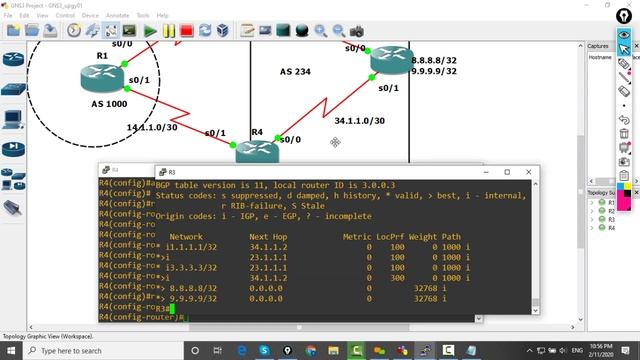Click the R1 router node on canvas
This screenshot has width=640, height=360.
pyautogui.click(x=102, y=78)
